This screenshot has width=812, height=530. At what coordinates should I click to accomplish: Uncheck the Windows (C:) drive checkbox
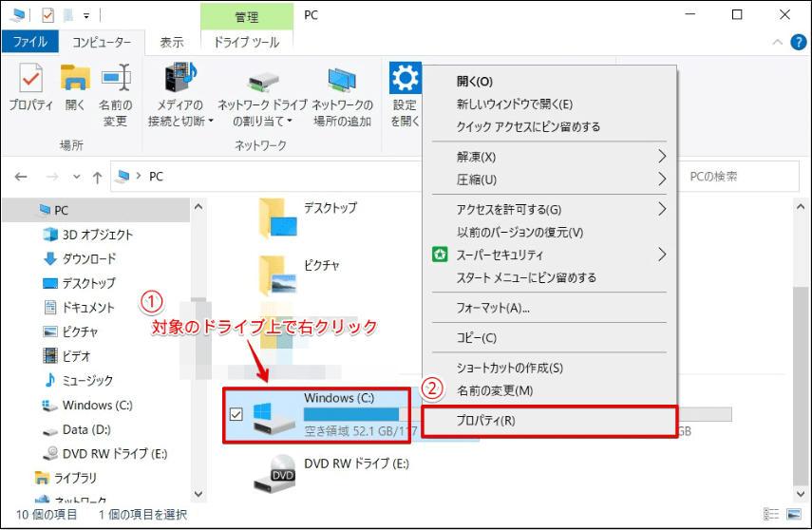[x=236, y=414]
